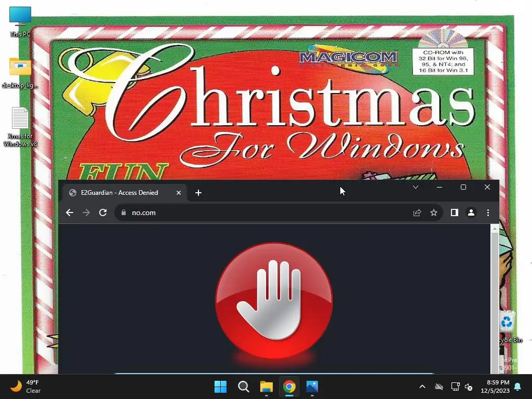Open Windows Start menu
Viewport: 532px width, 399px height.
point(220,387)
